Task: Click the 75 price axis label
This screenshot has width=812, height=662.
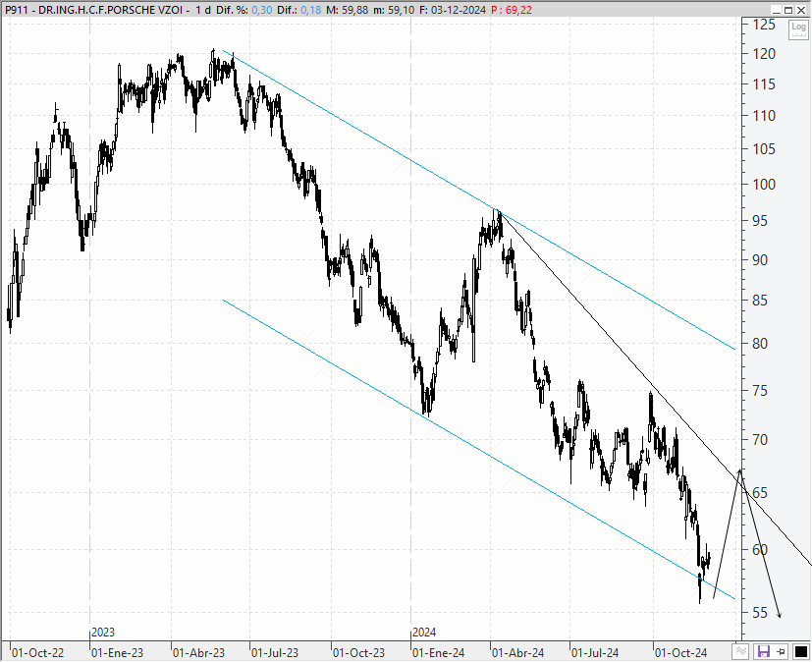Action: coord(760,391)
